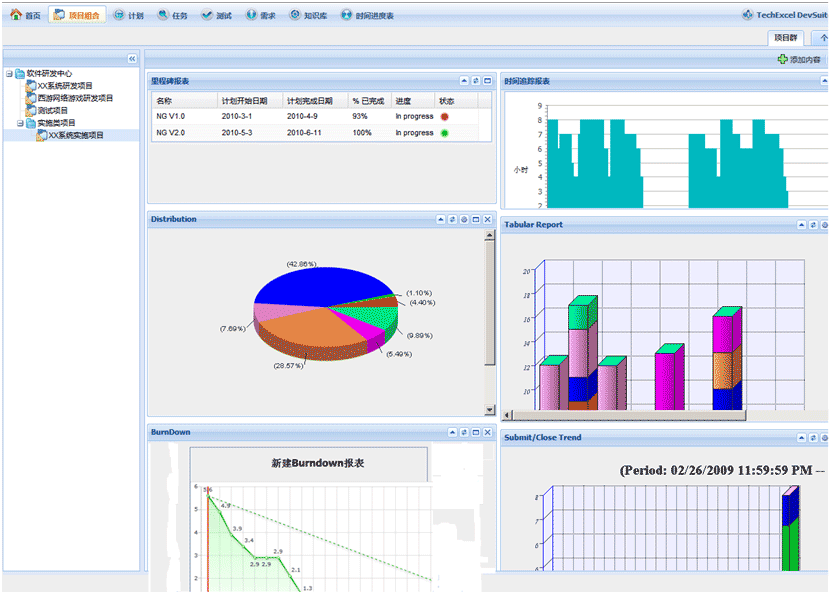Collapse the 时间追踪报表 panel

825,81
